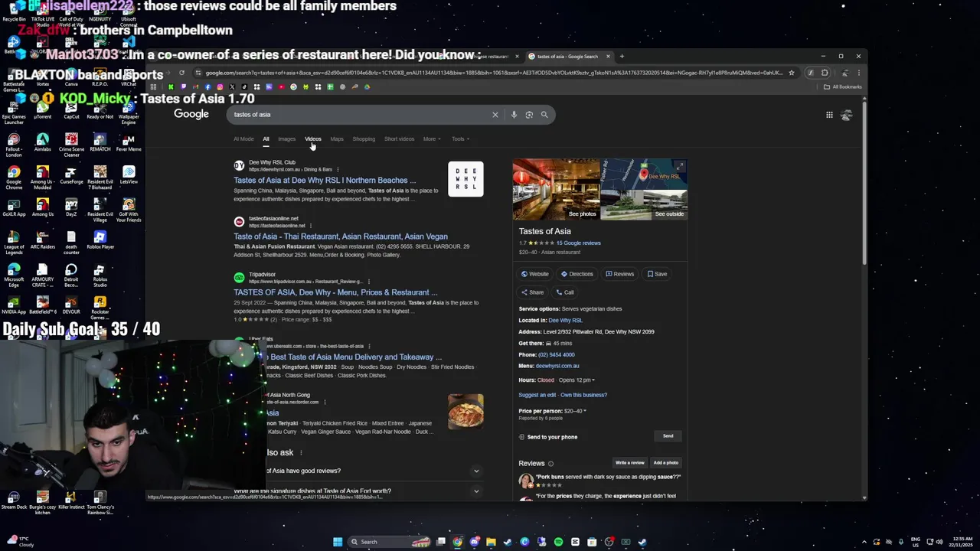The image size is (980, 551).
Task: Open the Google apps grid
Action: (829, 115)
